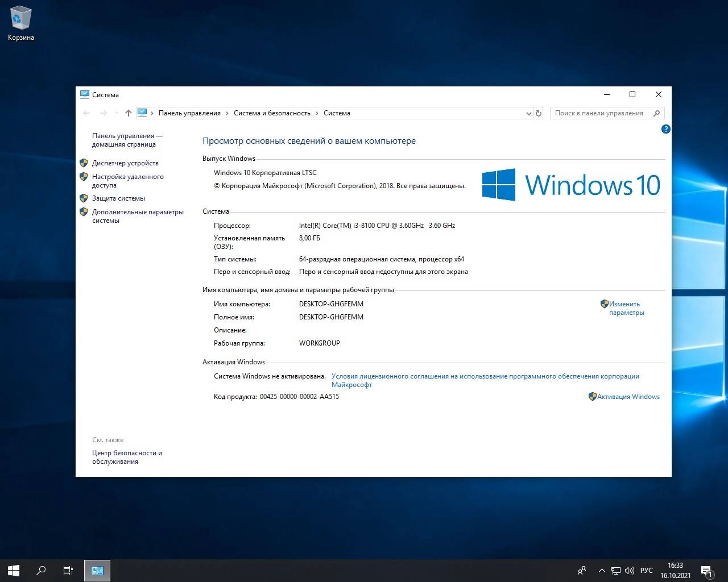Switch input language 'РУС'
The image size is (728, 582).
tap(647, 571)
